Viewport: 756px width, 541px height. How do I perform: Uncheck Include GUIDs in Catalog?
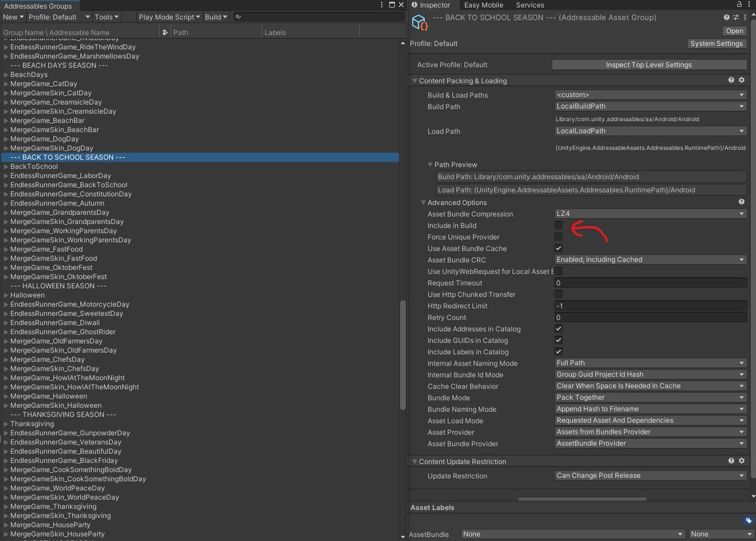(558, 340)
